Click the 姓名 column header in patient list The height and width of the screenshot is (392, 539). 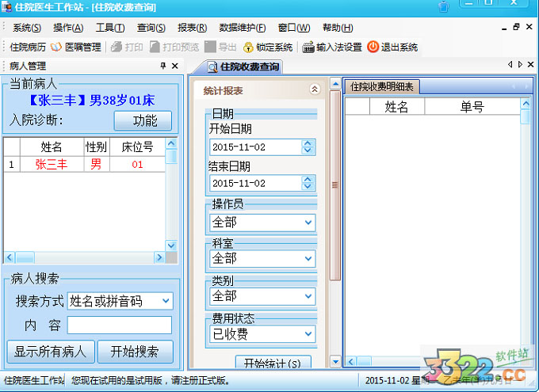(52, 147)
